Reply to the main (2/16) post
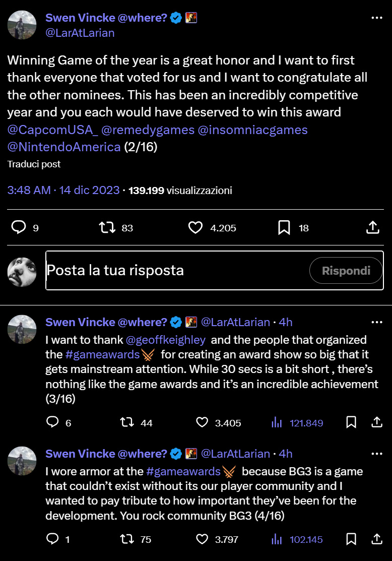The width and height of the screenshot is (392, 561). 19,228
